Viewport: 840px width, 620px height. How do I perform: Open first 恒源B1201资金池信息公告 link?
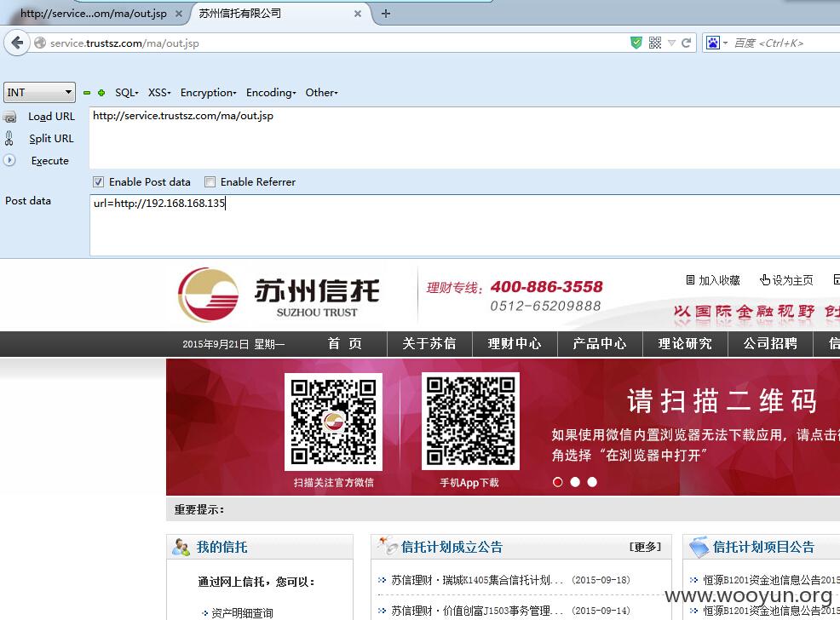click(x=771, y=580)
